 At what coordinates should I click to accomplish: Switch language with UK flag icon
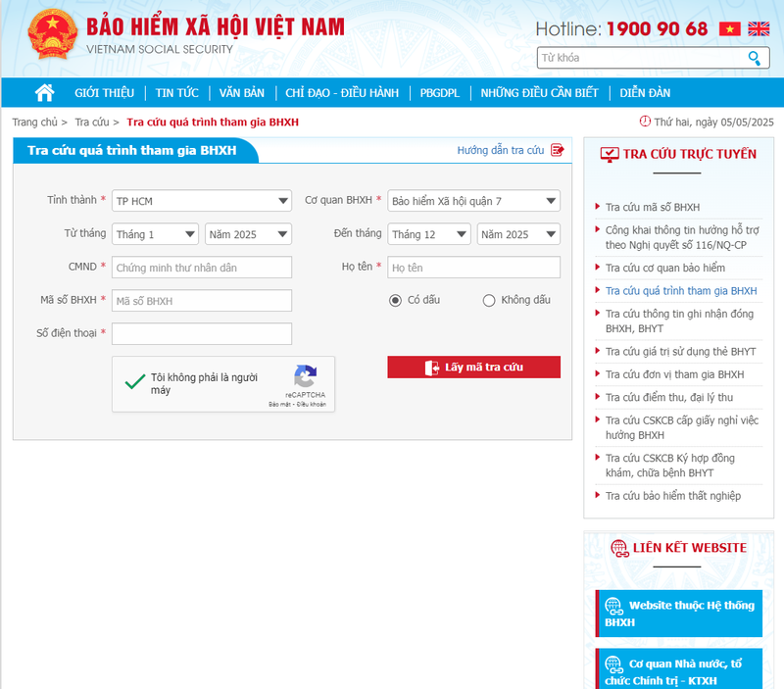(759, 29)
